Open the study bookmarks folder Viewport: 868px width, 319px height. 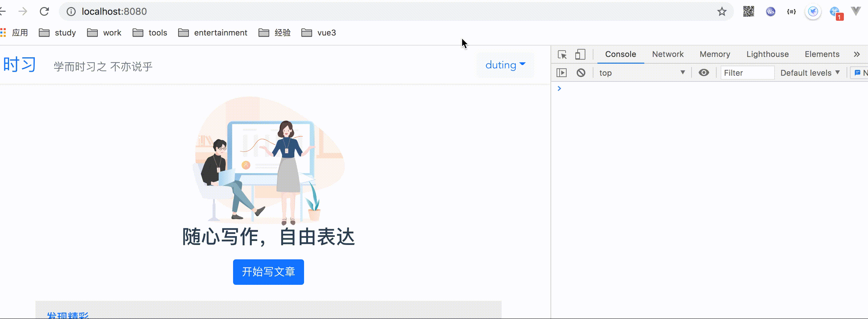pyautogui.click(x=57, y=33)
